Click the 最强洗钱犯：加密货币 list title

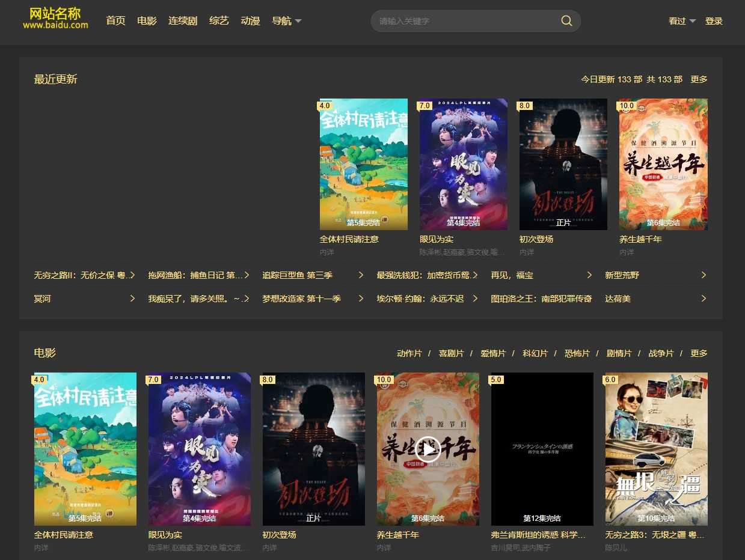(424, 275)
